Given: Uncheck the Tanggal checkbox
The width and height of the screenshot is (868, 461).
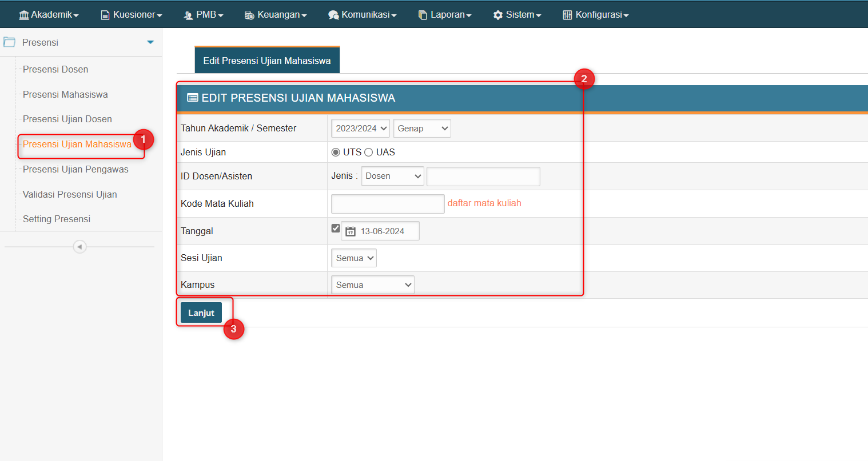Looking at the screenshot, I should [x=336, y=229].
